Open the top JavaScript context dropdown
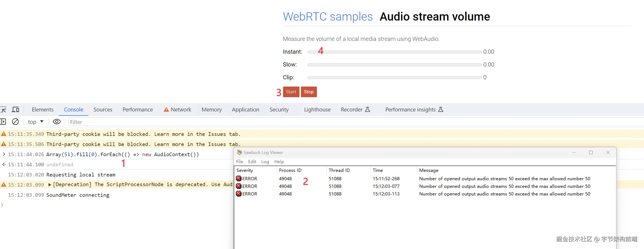 click(36, 122)
